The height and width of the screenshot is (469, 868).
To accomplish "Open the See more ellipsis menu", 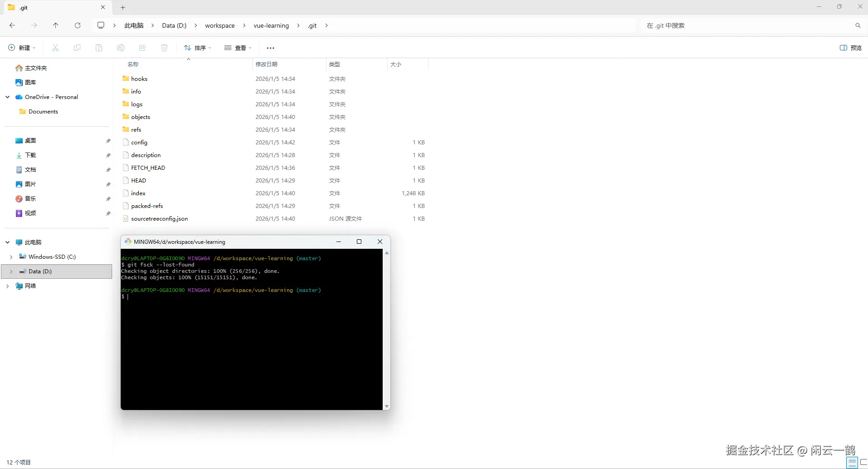I will pos(271,48).
